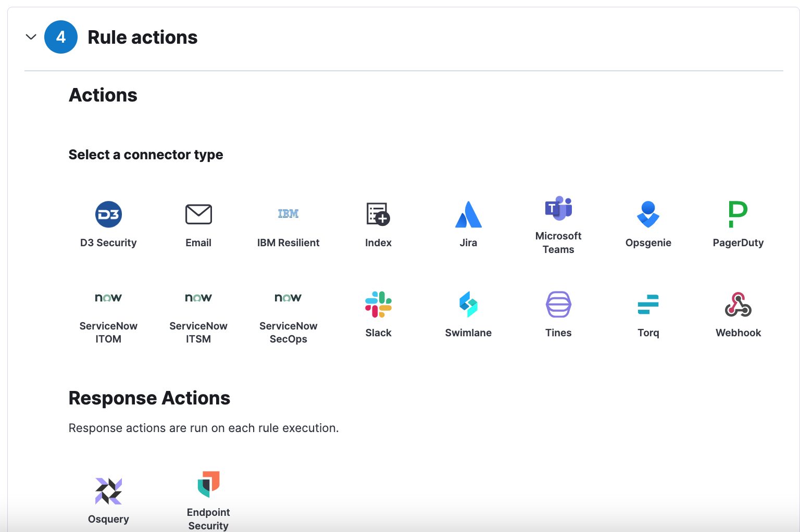
Task: Click the Webhook label text
Action: (x=738, y=333)
